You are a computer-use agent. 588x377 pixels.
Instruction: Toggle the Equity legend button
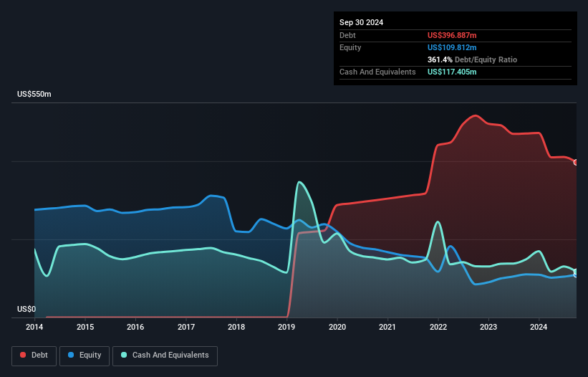click(85, 355)
